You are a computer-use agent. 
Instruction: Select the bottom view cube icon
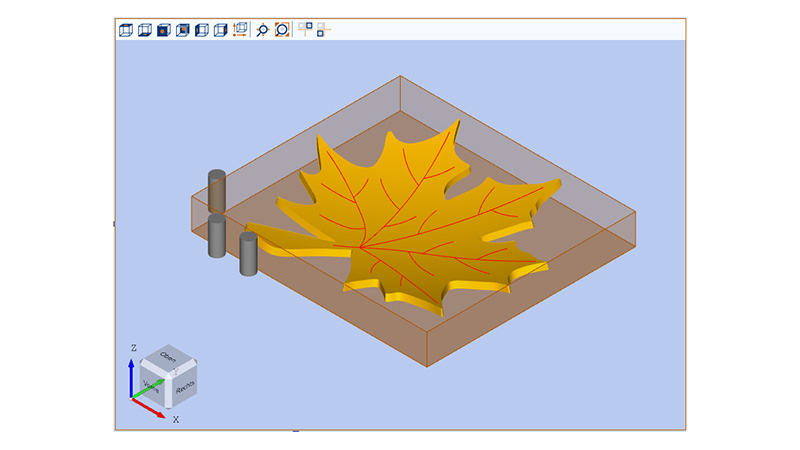point(145,30)
